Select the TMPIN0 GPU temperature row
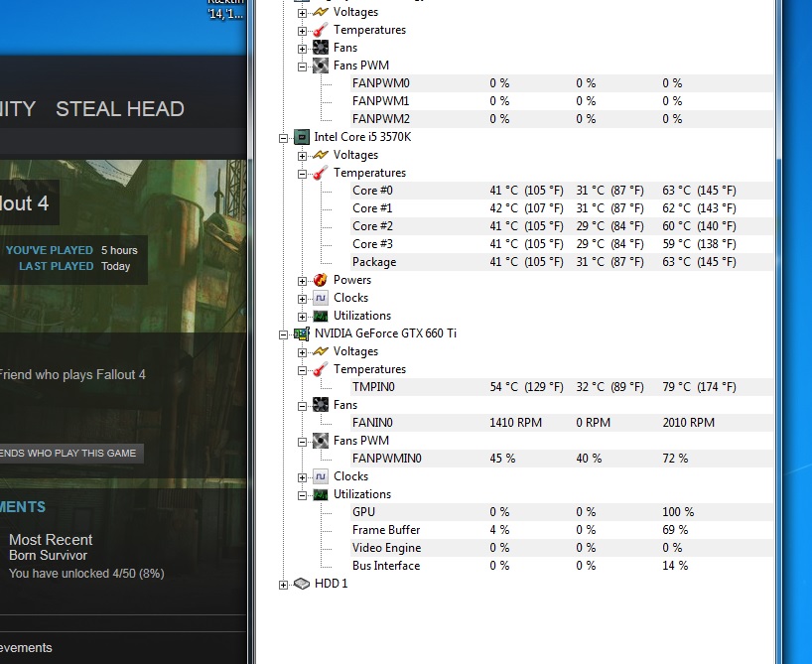 [373, 387]
